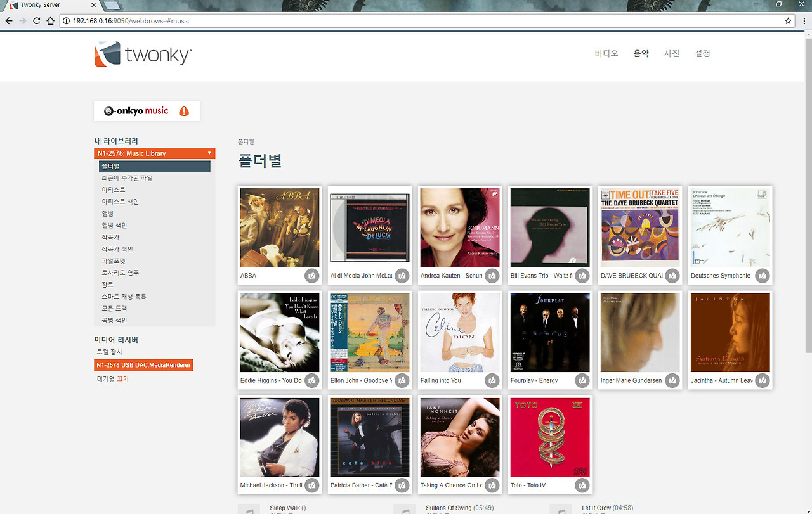
Task: Open the Michael Jackson Thriller cover
Action: [280, 437]
